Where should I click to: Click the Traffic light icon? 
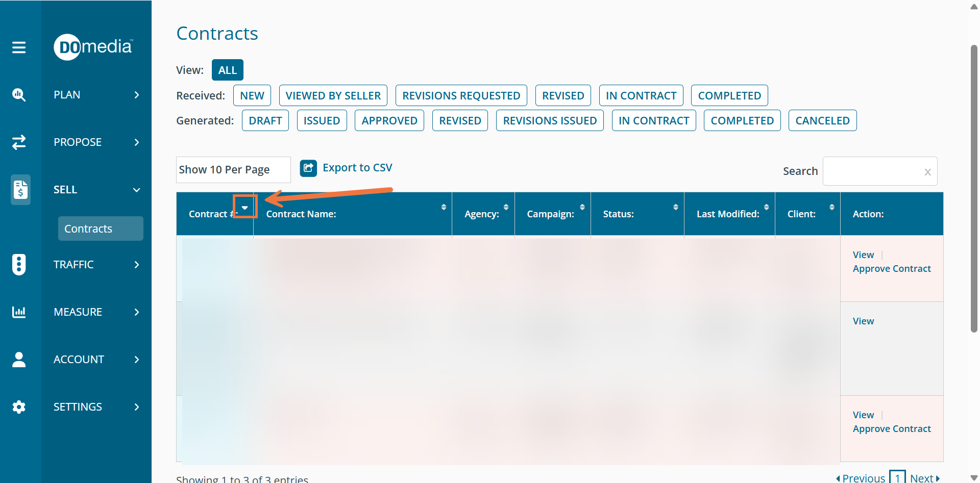click(x=19, y=264)
